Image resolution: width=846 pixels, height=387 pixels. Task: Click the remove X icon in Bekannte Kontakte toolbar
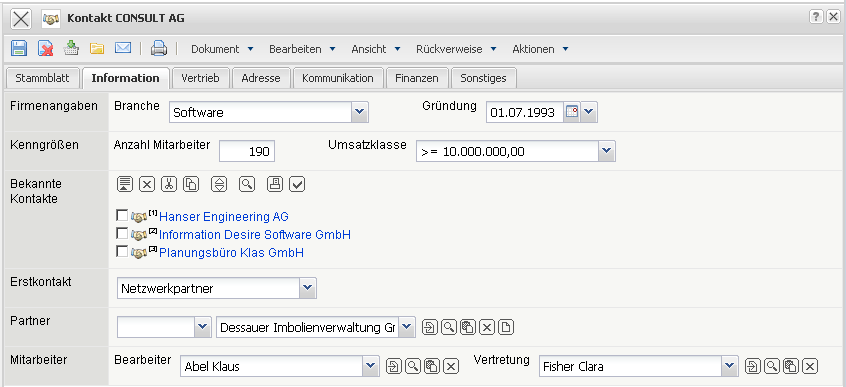(x=147, y=184)
